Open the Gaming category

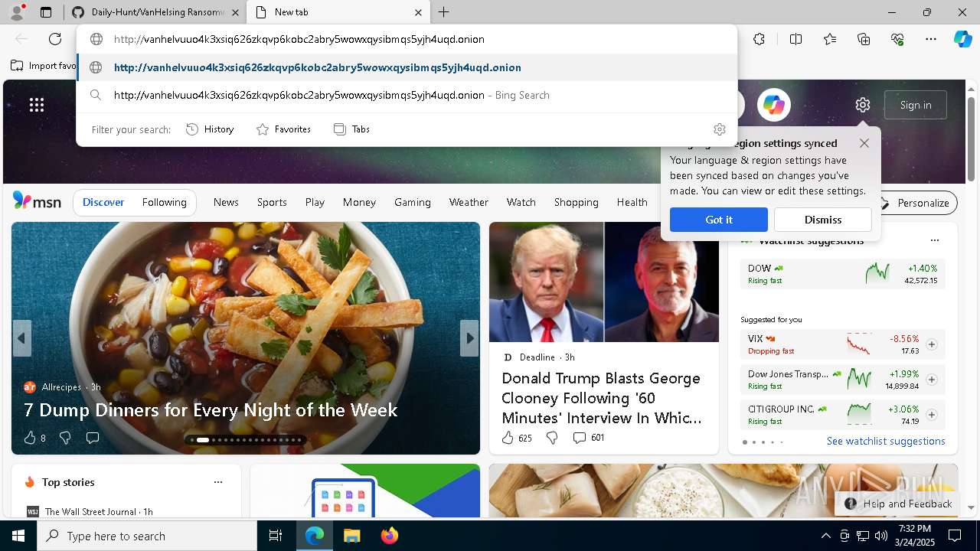click(x=413, y=202)
